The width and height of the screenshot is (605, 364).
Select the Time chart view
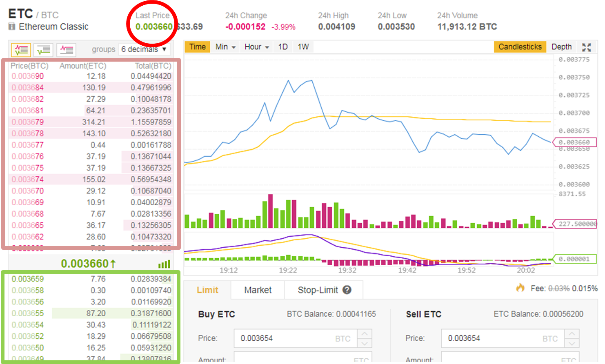[x=197, y=47]
